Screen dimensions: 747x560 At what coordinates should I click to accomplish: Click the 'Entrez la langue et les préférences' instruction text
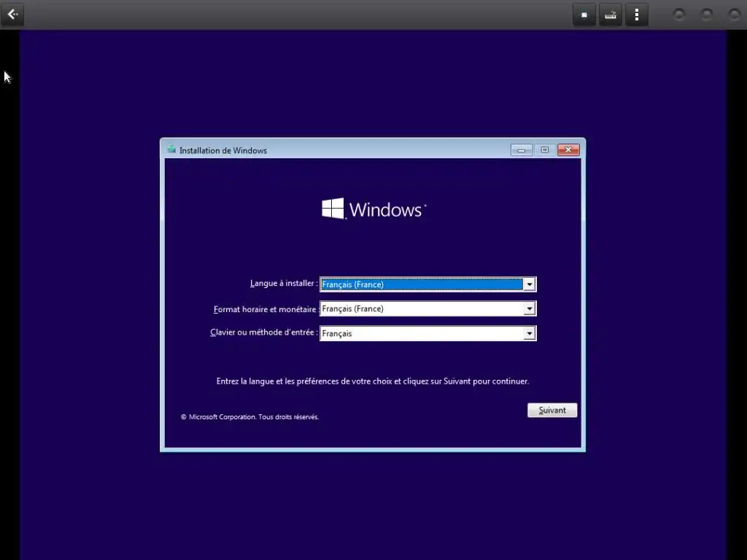pyautogui.click(x=373, y=381)
